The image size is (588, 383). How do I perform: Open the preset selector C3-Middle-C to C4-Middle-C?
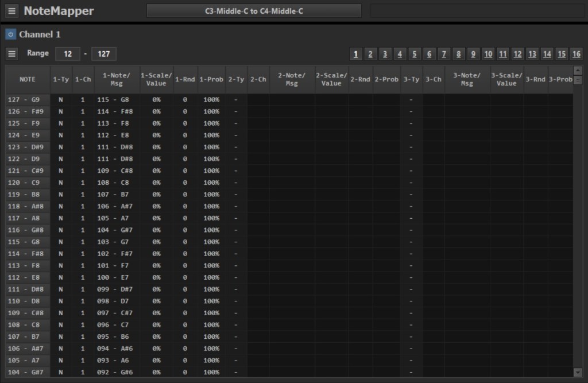pos(254,11)
